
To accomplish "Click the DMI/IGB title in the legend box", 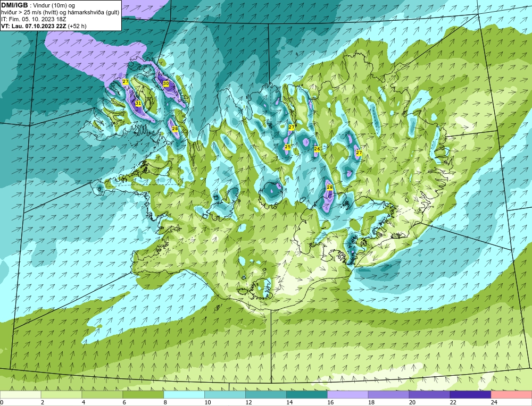I will pyautogui.click(x=14, y=5).
